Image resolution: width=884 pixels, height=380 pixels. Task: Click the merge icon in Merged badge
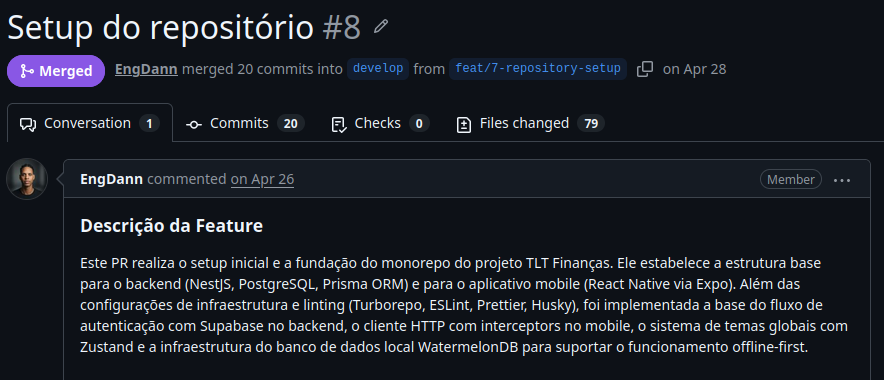(x=26, y=71)
